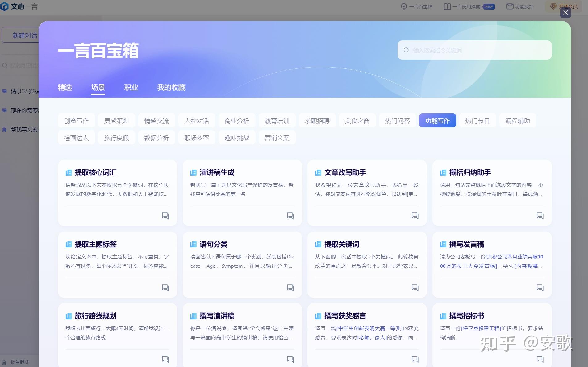Image resolution: width=588 pixels, height=367 pixels.
Task: Click the 撰写演讲稿 card title
Action: point(217,316)
